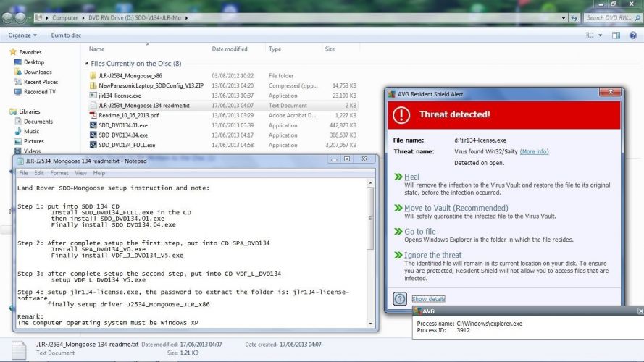Viewport: 644px width, 362px height.
Task: Expand path arrow after Computer breadcrumb
Action: [83, 18]
